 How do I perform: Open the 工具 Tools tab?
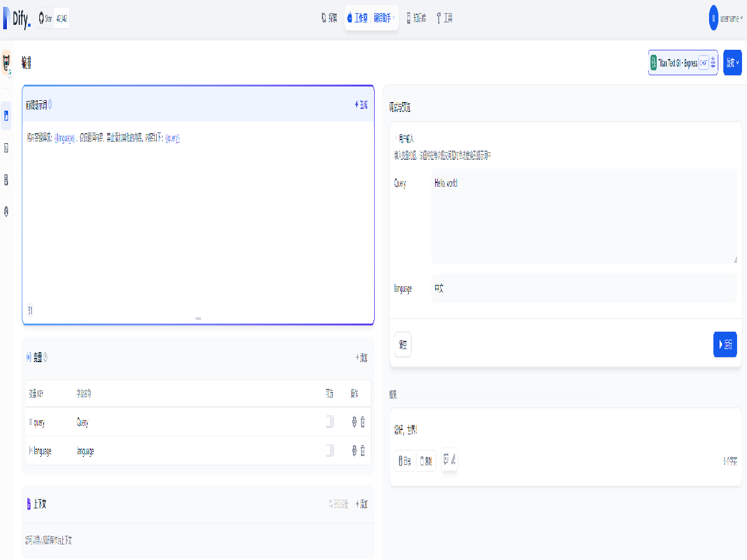pos(444,18)
